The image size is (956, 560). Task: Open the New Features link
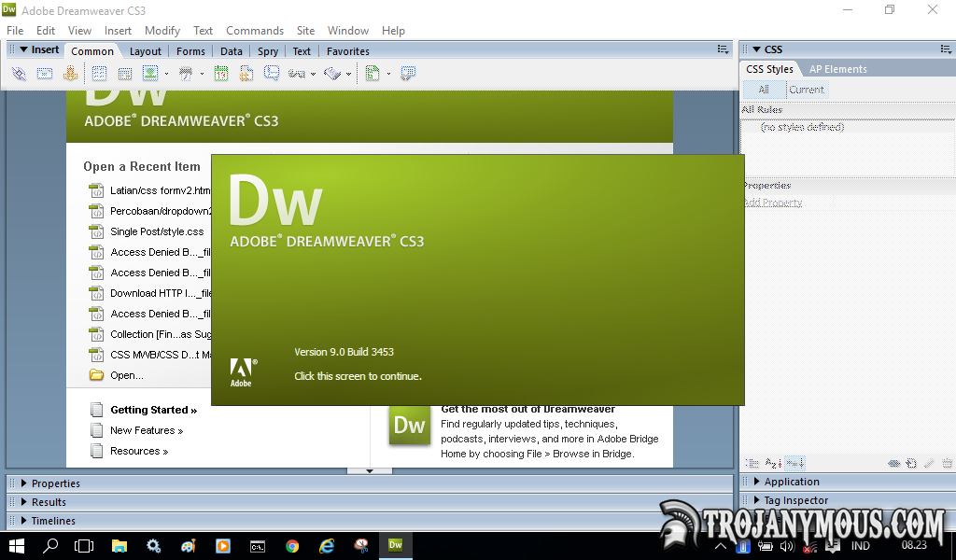146,430
